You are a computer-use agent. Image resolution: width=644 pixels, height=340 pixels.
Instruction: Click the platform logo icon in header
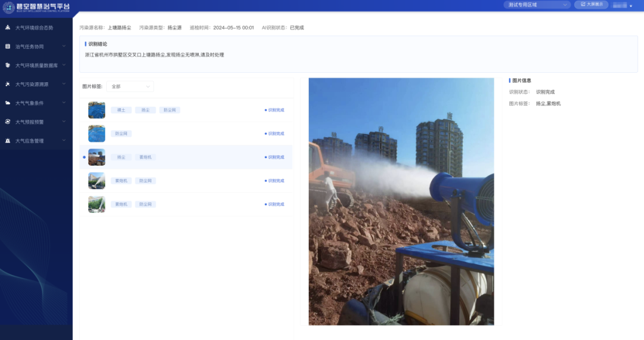[x=8, y=7]
